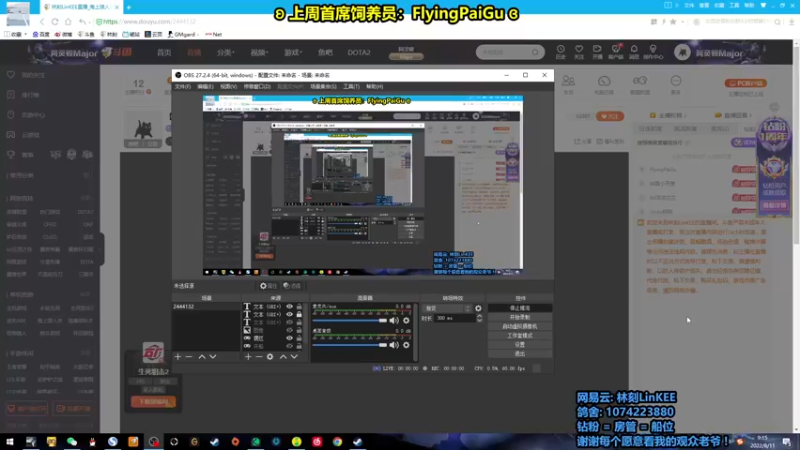The image size is (800, 450).
Task: Open WeChat from the taskbar
Action: click(72, 442)
